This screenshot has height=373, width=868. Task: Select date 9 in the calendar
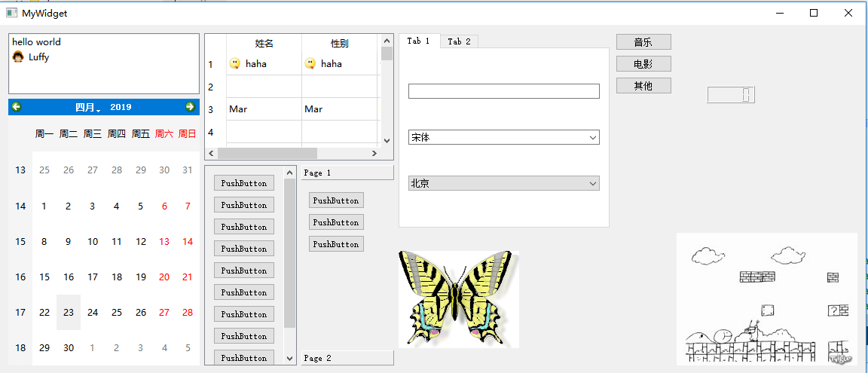69,241
